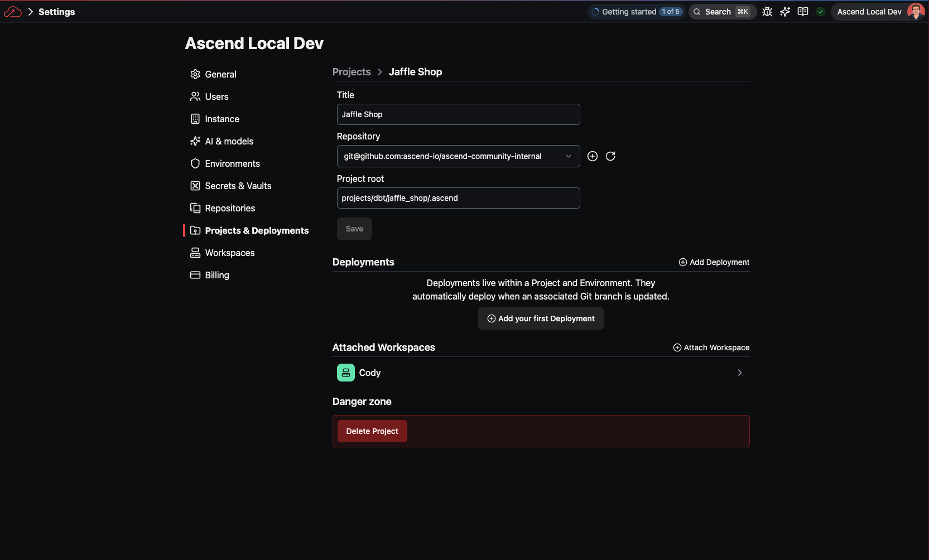Click the green checkmark status icon
929x560 pixels.
pyautogui.click(x=820, y=11)
